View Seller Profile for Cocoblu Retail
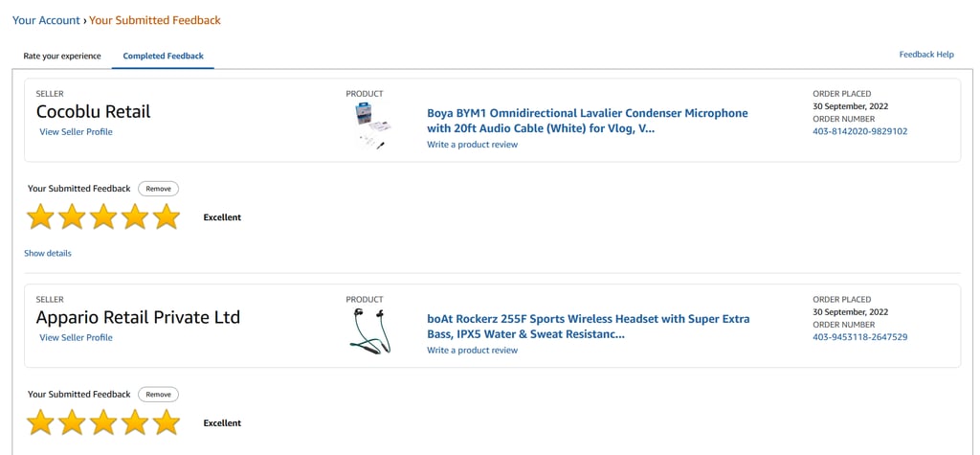 [x=76, y=131]
